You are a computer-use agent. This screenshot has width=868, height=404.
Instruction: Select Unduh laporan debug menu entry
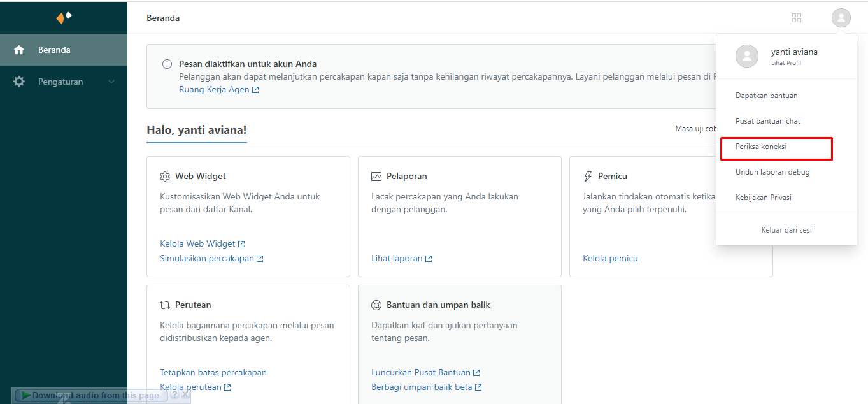coord(772,172)
